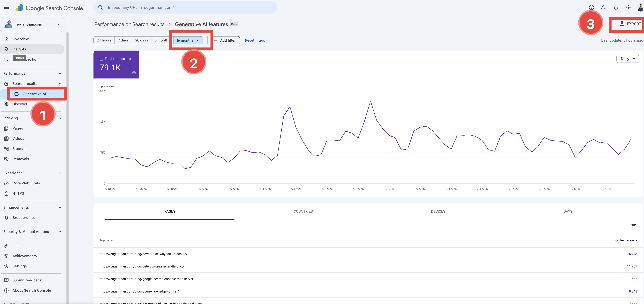Select the 28 days date range
This screenshot has height=304, width=644.
pyautogui.click(x=142, y=40)
